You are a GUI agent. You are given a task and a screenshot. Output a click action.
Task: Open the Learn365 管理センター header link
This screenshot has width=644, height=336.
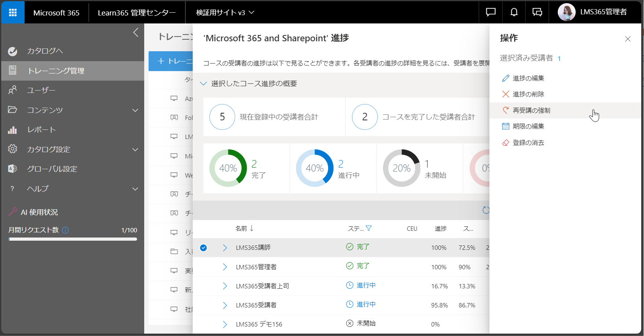(x=137, y=13)
